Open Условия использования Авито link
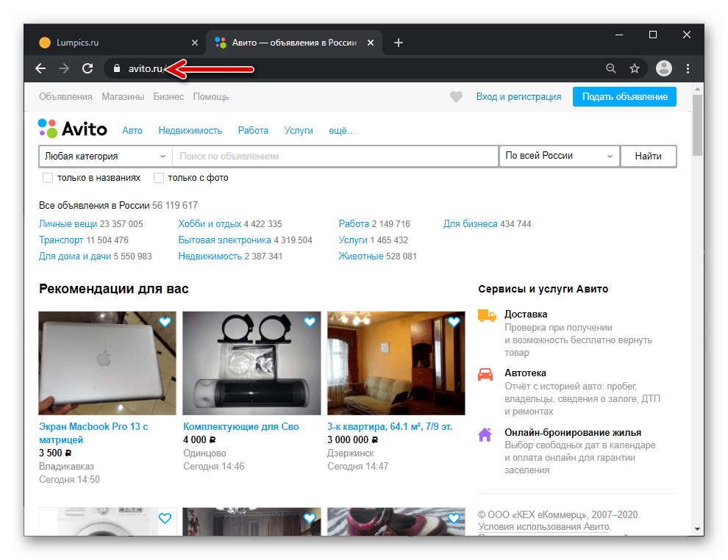The width and height of the screenshot is (728, 560). (x=543, y=527)
